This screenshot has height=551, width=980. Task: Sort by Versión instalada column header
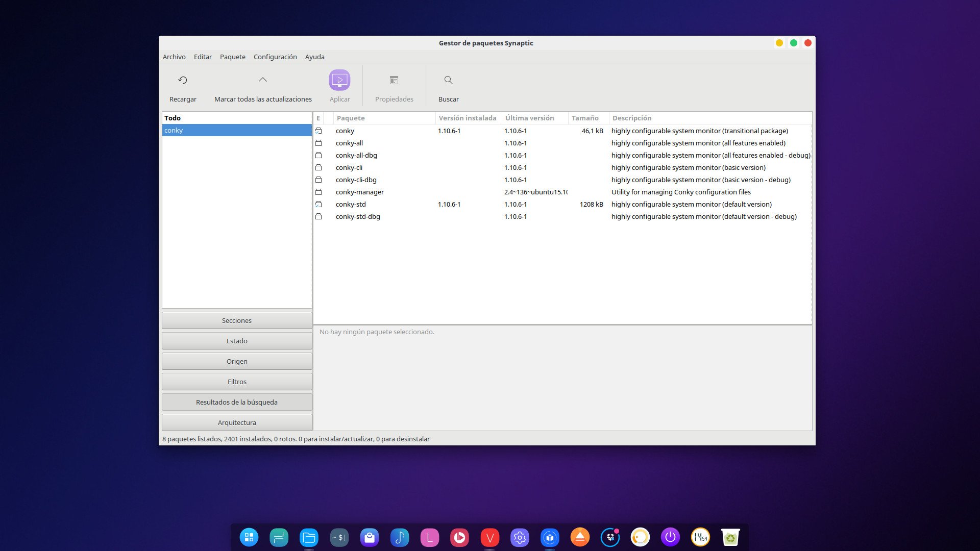[469, 118]
